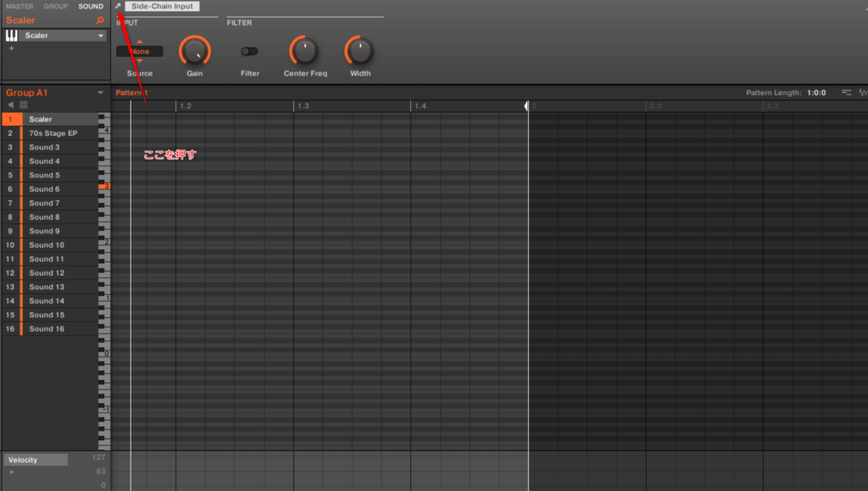Click the Group A1 speaker audition icon
This screenshot has height=491, width=868.
(x=12, y=105)
